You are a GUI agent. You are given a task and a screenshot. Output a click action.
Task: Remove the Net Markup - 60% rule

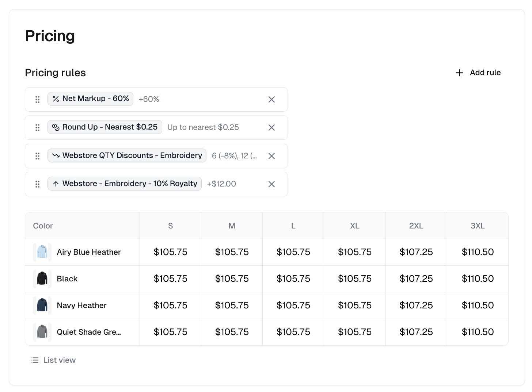pyautogui.click(x=271, y=99)
